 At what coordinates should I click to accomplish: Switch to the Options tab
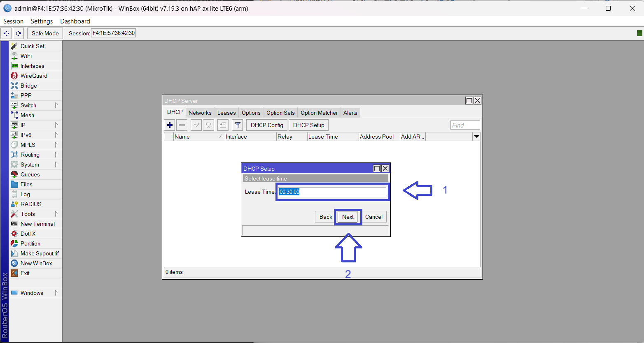pyautogui.click(x=251, y=113)
